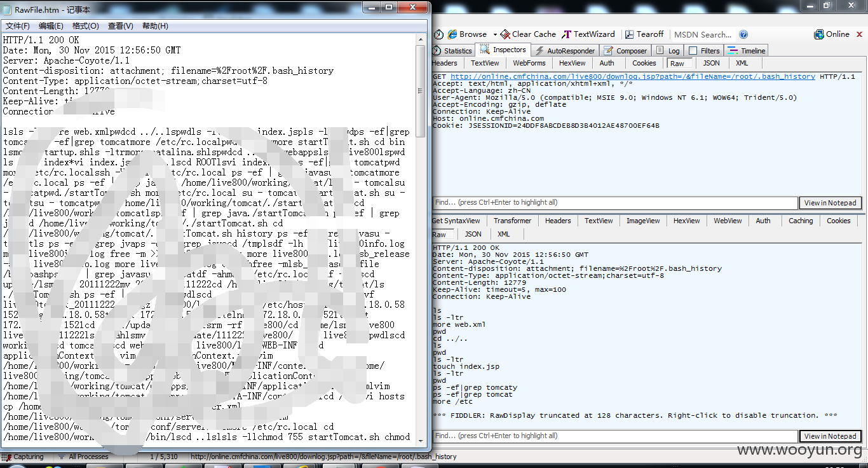Open the request WebForms tab
The width and height of the screenshot is (868, 468).
(529, 63)
